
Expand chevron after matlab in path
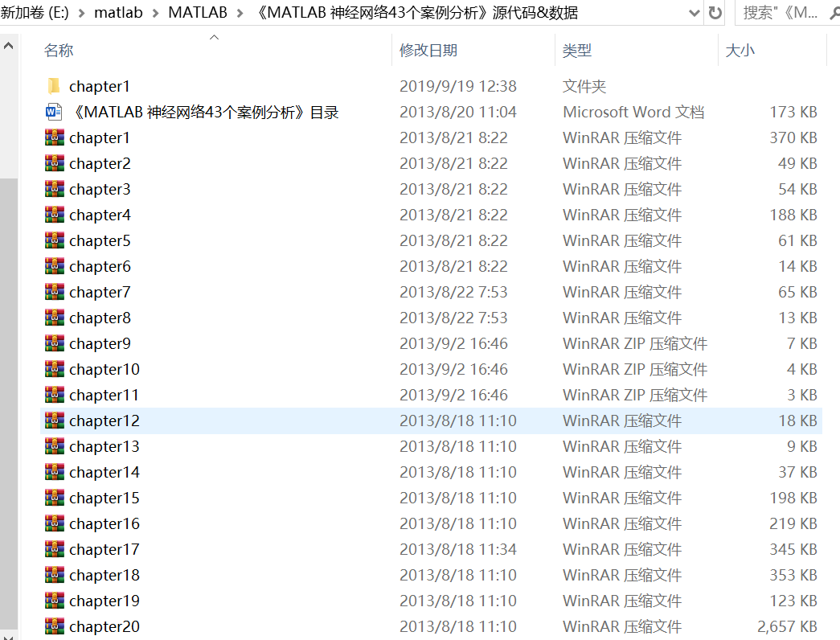click(x=156, y=13)
